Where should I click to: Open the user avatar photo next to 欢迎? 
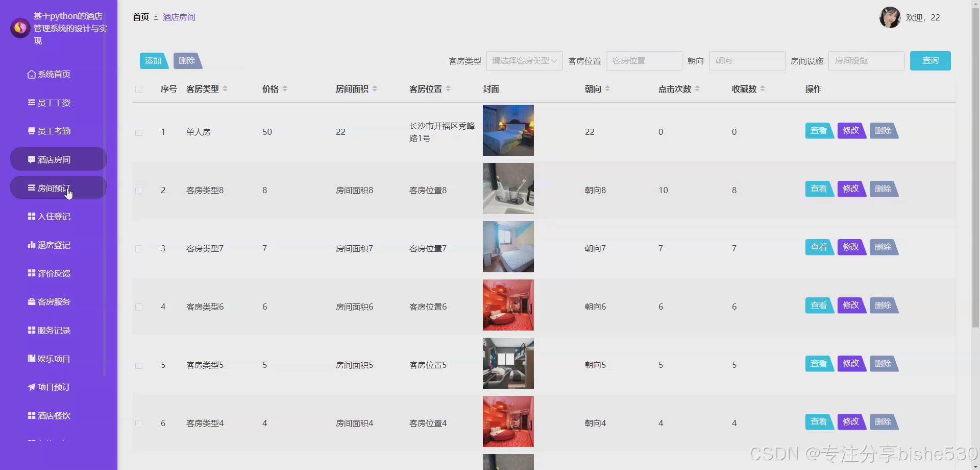coord(890,17)
